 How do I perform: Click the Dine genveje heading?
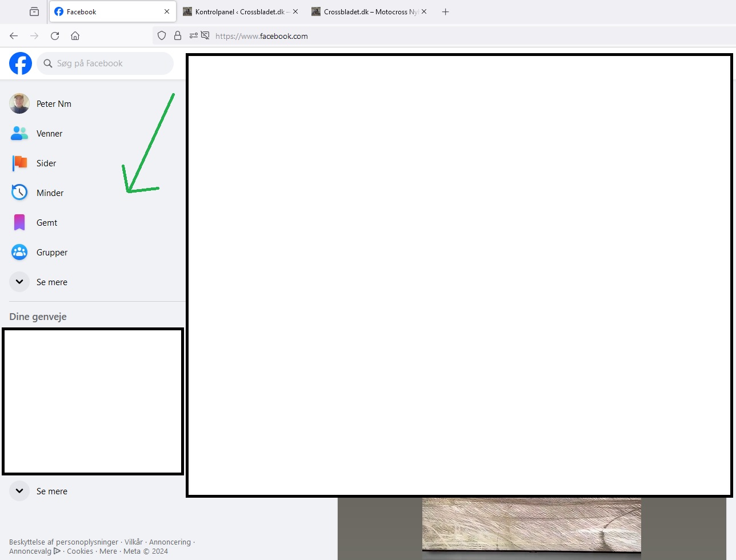coord(38,317)
